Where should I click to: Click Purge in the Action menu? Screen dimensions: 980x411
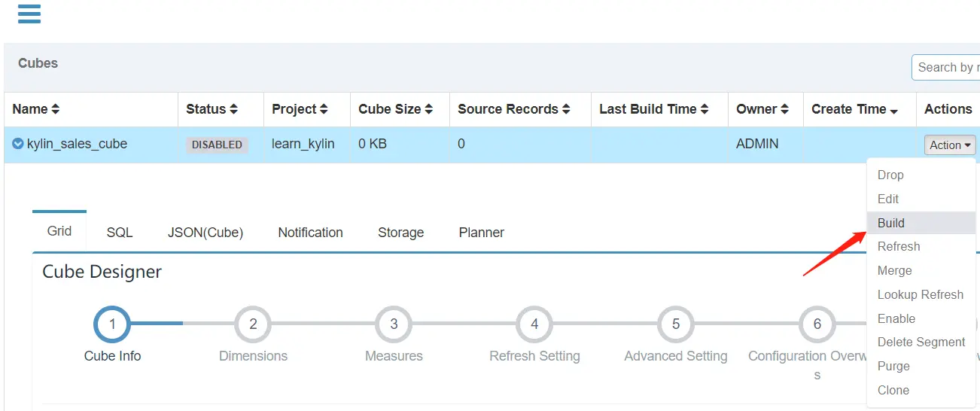[893, 366]
